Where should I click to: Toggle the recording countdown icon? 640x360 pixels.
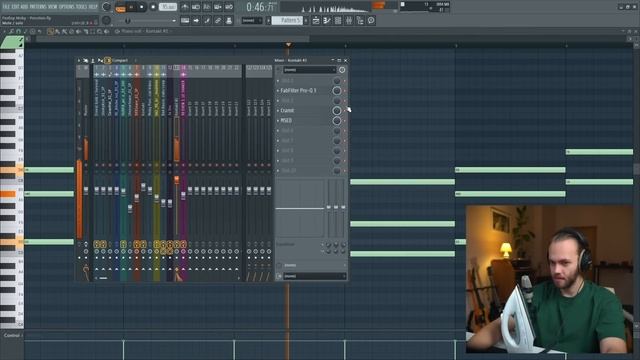point(207,7)
